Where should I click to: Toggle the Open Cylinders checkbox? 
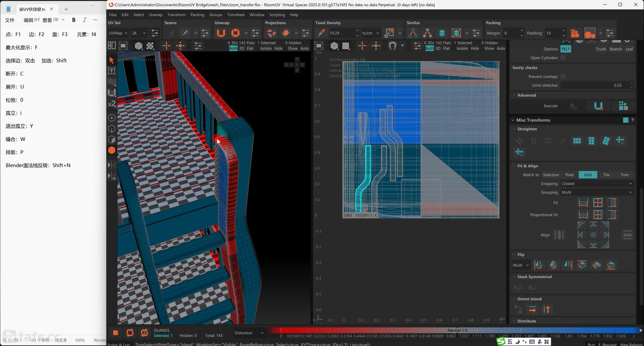tap(563, 58)
